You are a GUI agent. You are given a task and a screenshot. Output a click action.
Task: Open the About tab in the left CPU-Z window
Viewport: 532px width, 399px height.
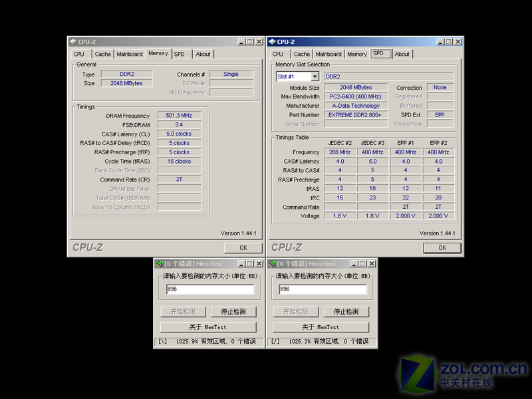point(203,54)
